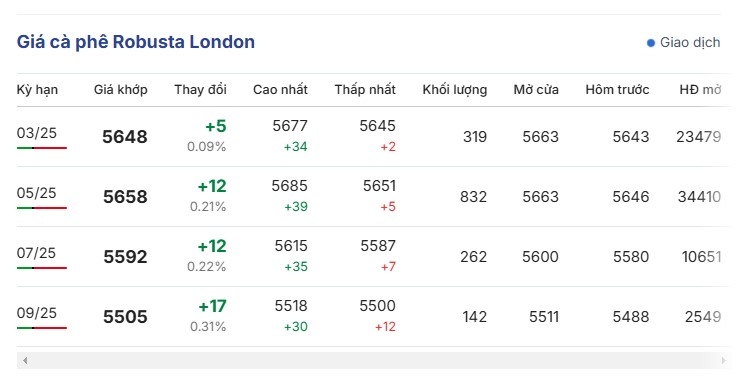This screenshot has height=388, width=738.
Task: Click the Giao dịch status label
Action: click(690, 42)
